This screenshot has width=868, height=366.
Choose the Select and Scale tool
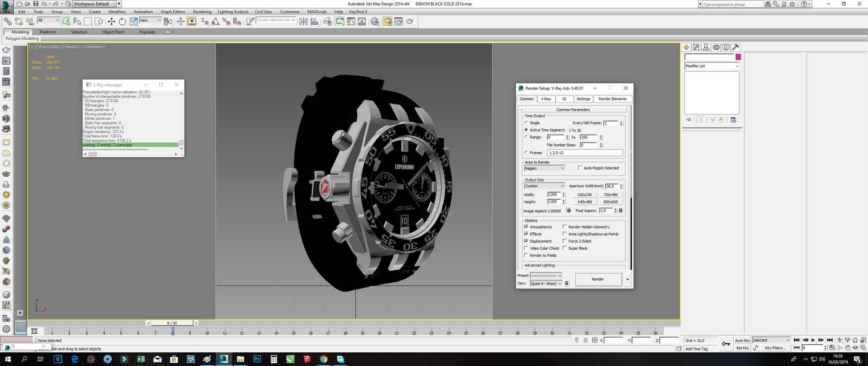pyautogui.click(x=133, y=21)
